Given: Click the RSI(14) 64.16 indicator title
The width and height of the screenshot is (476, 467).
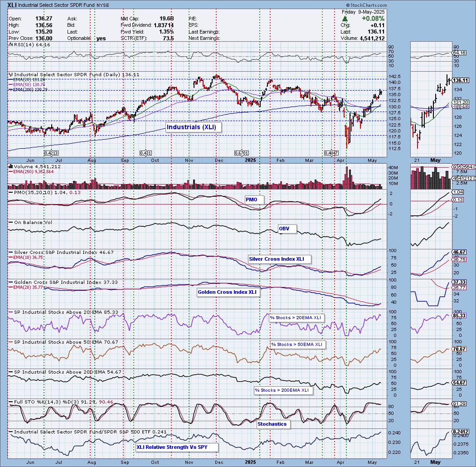Looking at the screenshot, I should [x=29, y=44].
